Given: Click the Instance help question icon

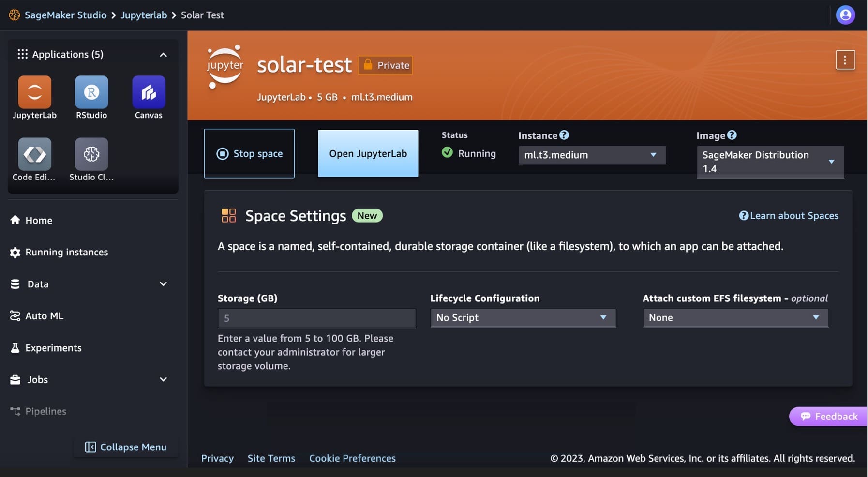Looking at the screenshot, I should pos(564,135).
